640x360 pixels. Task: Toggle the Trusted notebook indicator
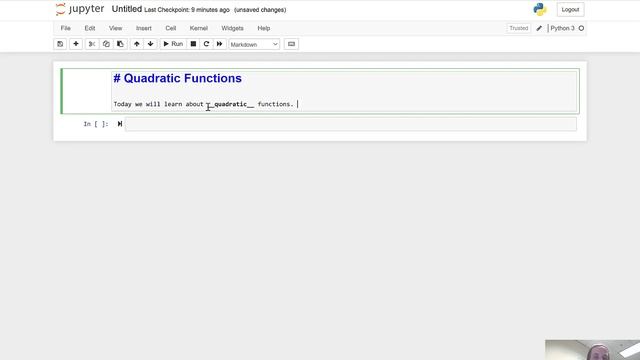tap(519, 28)
